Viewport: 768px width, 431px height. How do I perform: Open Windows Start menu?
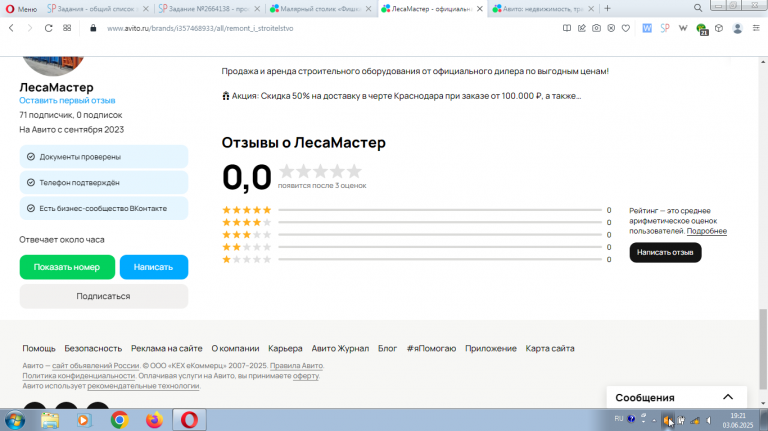click(15, 420)
